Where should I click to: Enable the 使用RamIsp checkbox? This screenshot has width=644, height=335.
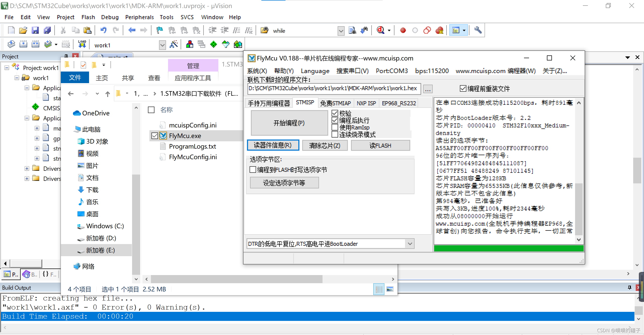pos(335,127)
